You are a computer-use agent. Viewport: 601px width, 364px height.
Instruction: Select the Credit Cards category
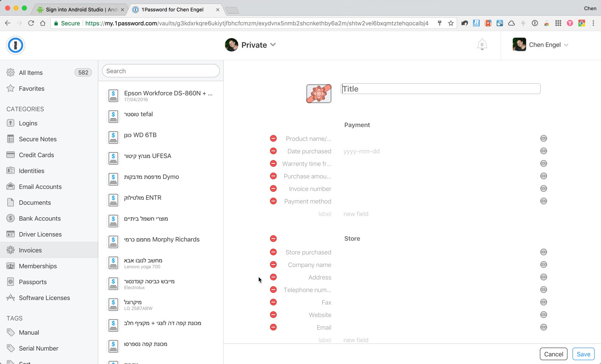click(x=49, y=155)
